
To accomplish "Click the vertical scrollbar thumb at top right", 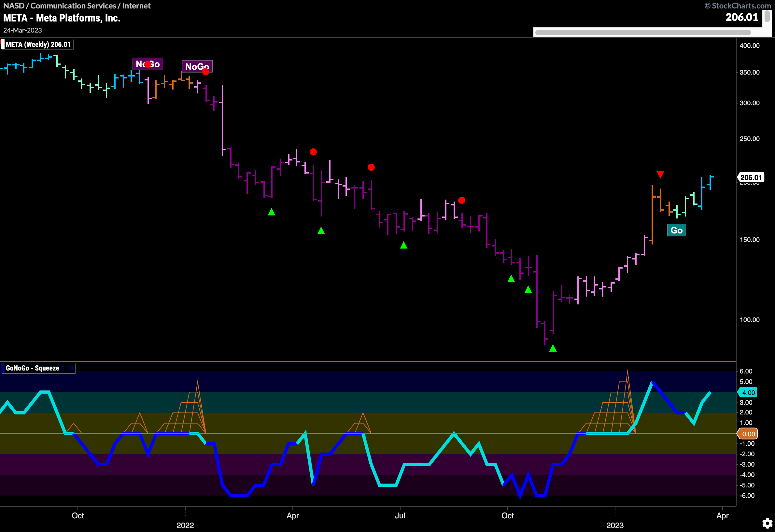I will click(x=767, y=17).
